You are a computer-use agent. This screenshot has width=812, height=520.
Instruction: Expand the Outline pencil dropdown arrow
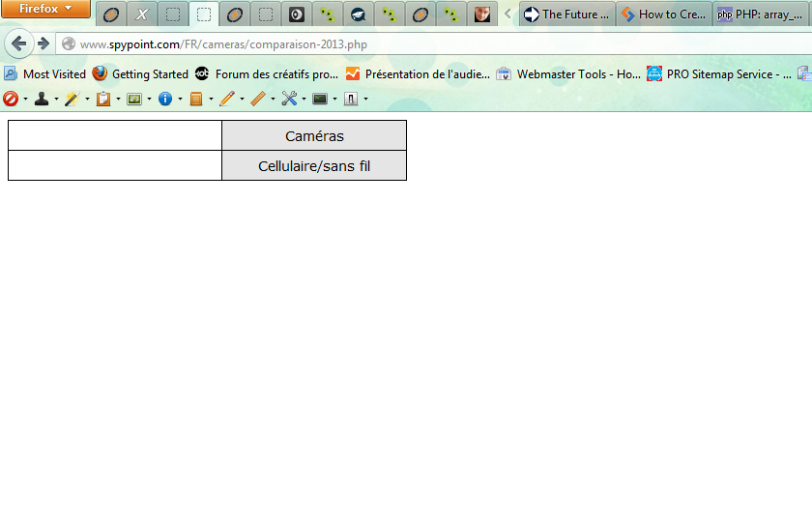click(242, 99)
